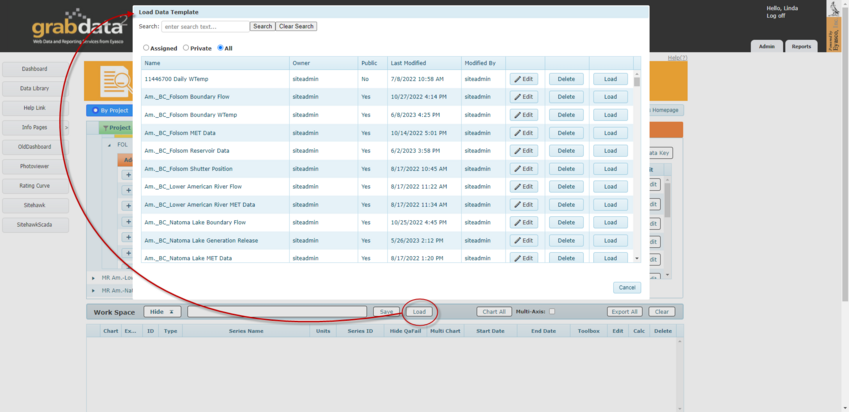The width and height of the screenshot is (849, 412).
Task: Open the Admin tab
Action: tap(766, 47)
